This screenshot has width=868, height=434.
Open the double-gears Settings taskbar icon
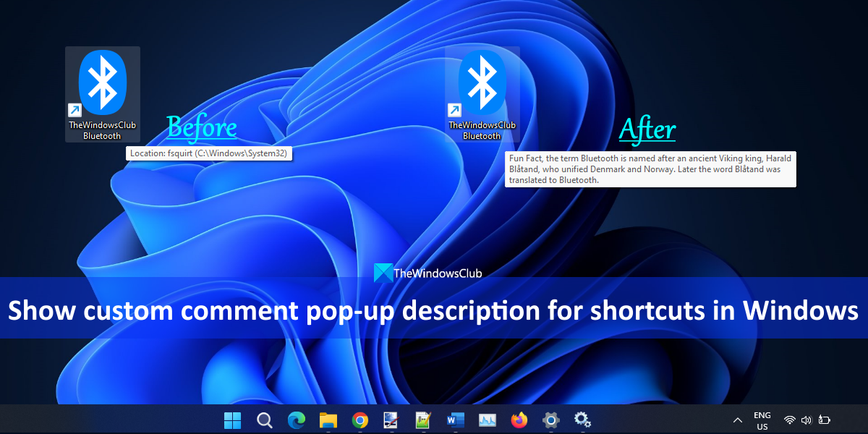583,420
